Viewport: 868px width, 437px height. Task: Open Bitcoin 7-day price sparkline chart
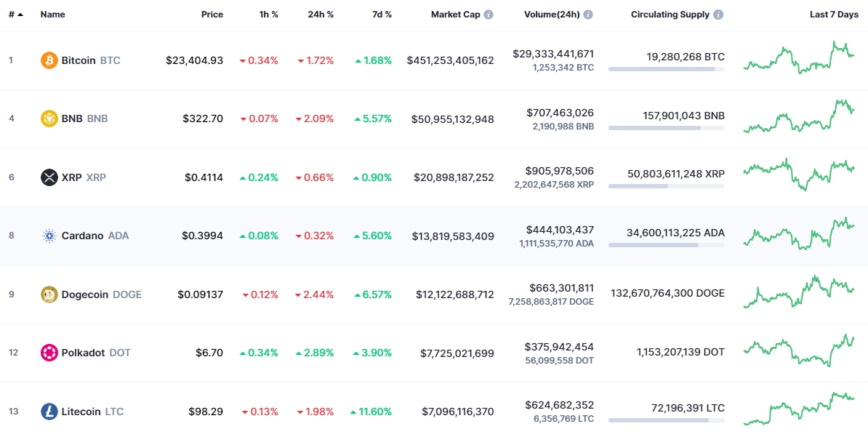[799, 57]
